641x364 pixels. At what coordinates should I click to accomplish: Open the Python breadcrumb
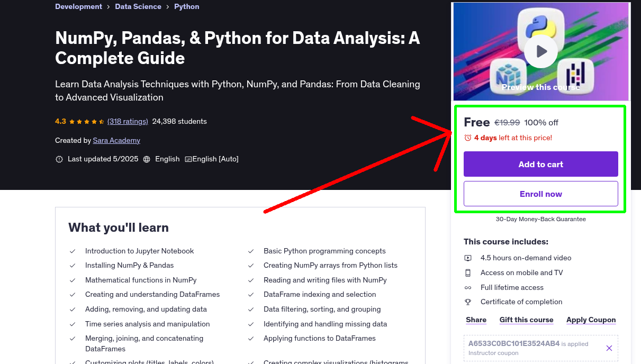[187, 6]
